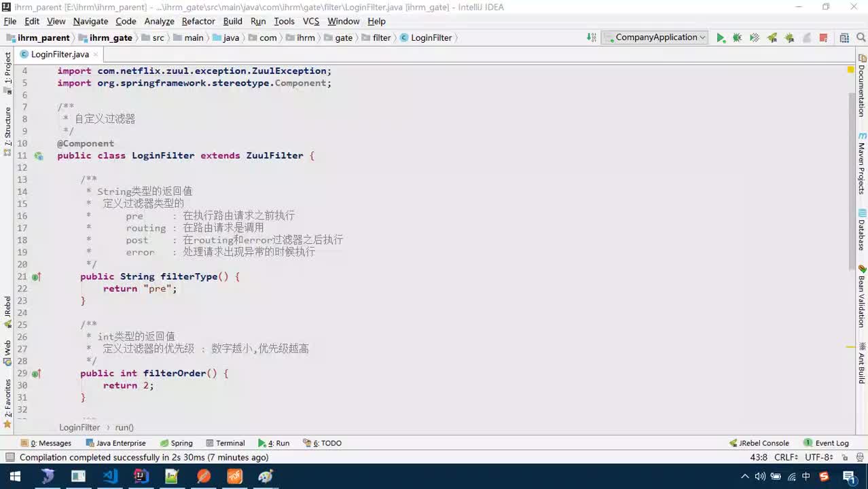This screenshot has width=868, height=489.
Task: Open the Windows Start menu
Action: click(x=15, y=476)
